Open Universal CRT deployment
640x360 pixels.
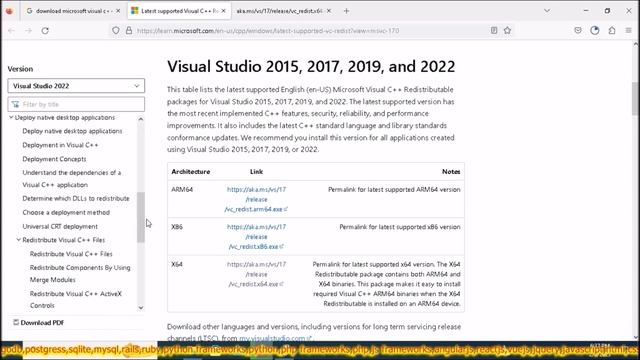[x=60, y=226]
